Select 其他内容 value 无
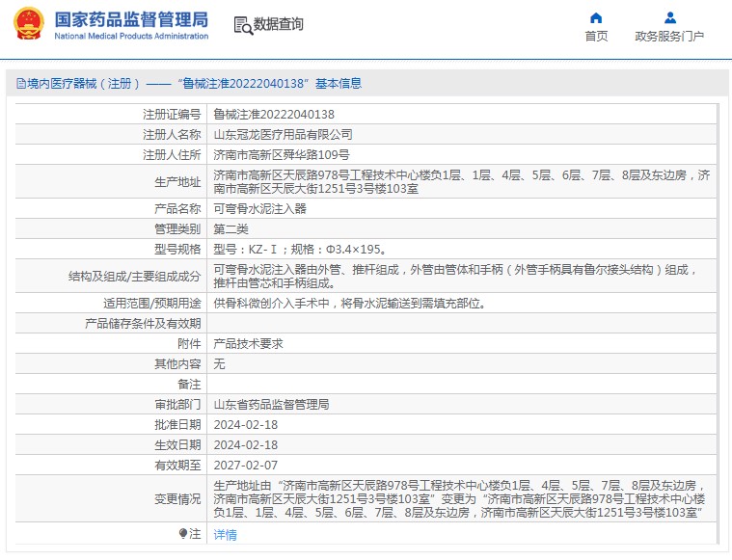732x560 pixels. (x=220, y=363)
